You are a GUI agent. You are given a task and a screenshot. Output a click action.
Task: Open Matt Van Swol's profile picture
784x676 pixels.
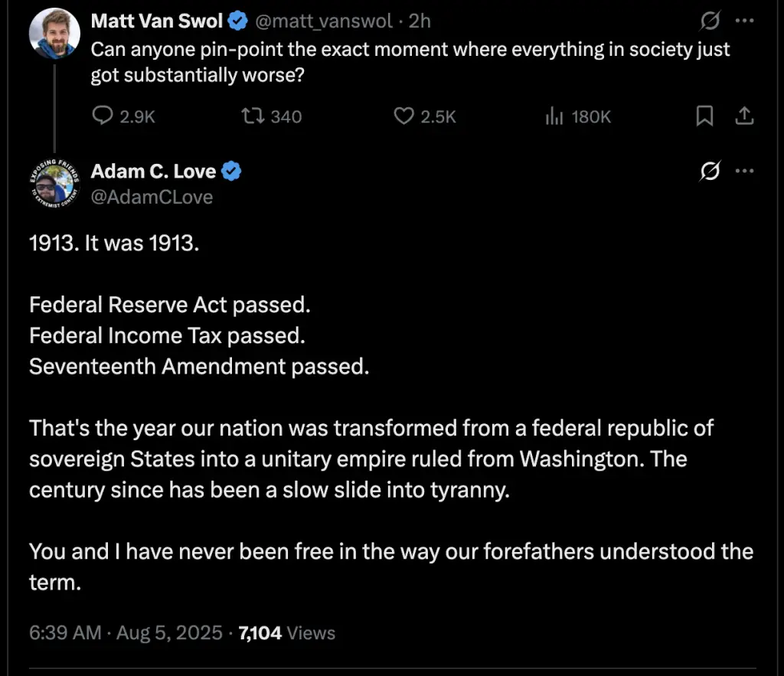54,34
